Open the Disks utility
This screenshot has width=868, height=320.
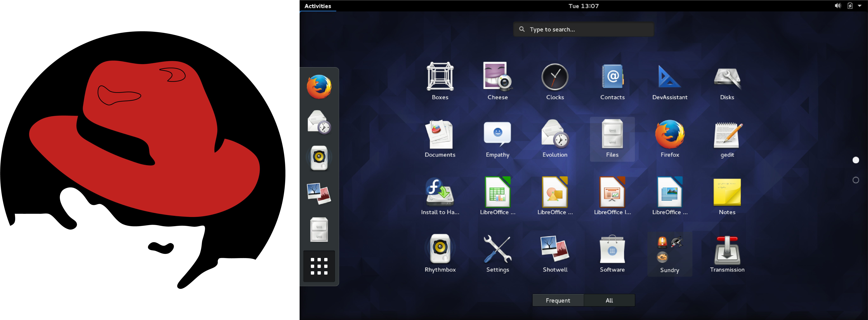pyautogui.click(x=727, y=81)
